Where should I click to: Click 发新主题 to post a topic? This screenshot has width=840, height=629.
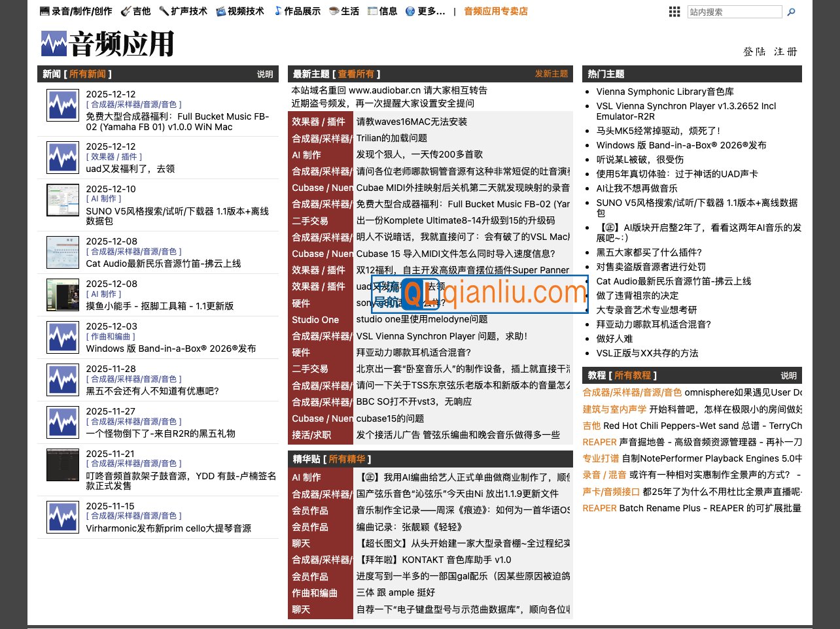[x=551, y=74]
